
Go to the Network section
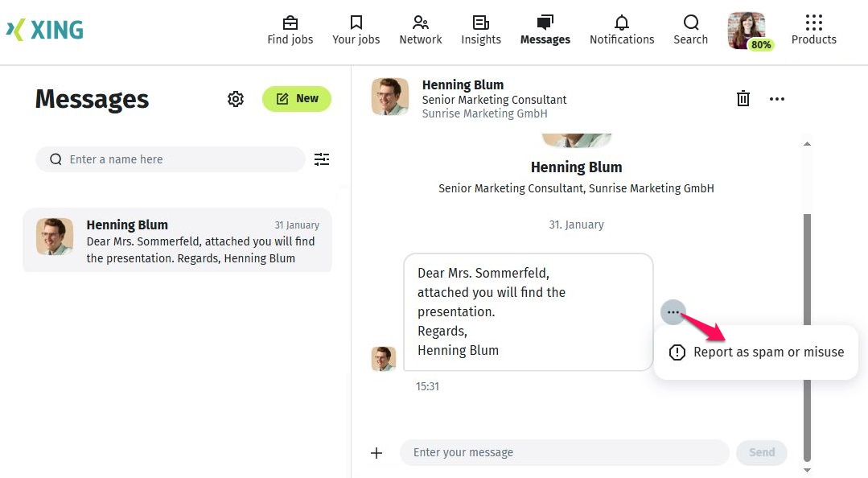point(420,23)
